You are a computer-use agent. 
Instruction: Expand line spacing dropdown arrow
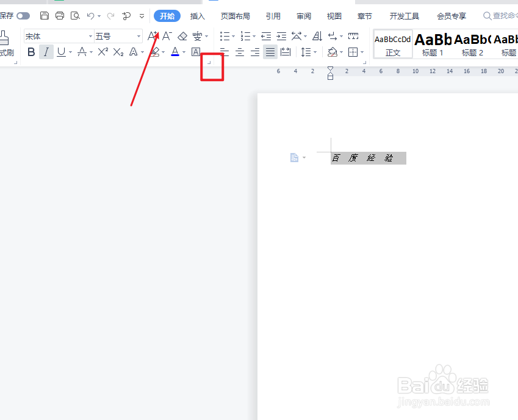coord(315,52)
